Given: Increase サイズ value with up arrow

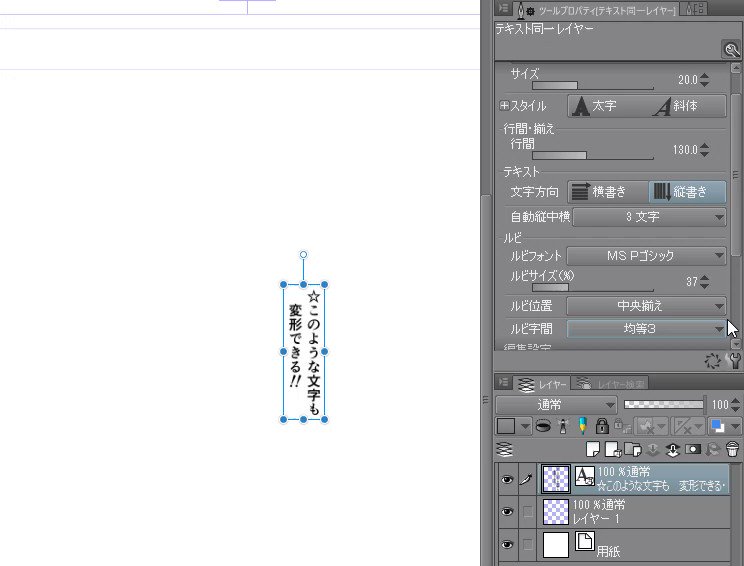Looking at the screenshot, I should [705, 76].
